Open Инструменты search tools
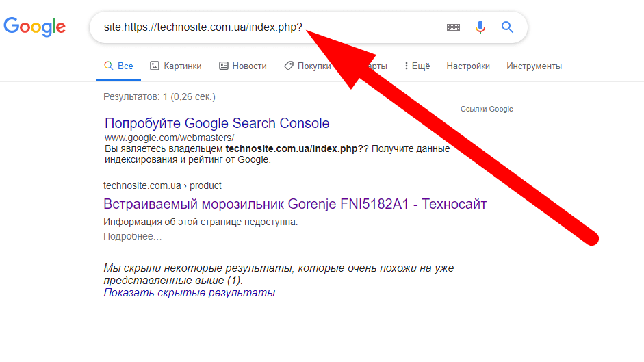644x362 pixels. tap(534, 66)
